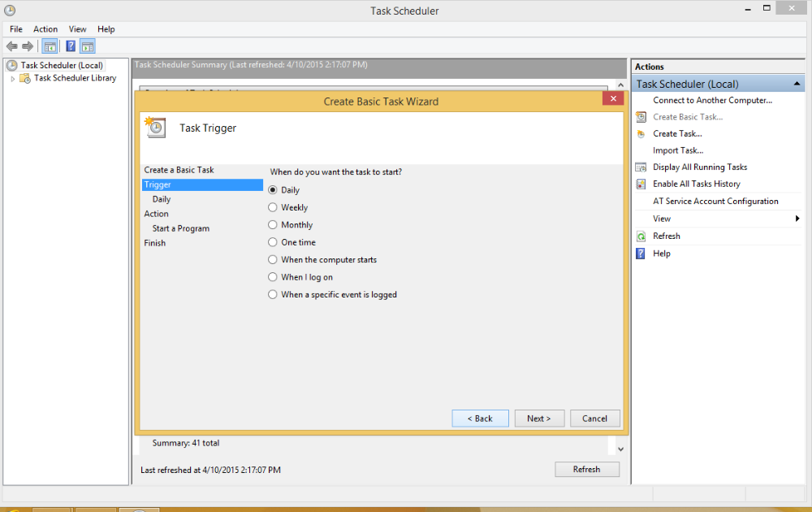This screenshot has height=512, width=812.
Task: Click the Create Basic Task icon in Actions
Action: [641, 117]
